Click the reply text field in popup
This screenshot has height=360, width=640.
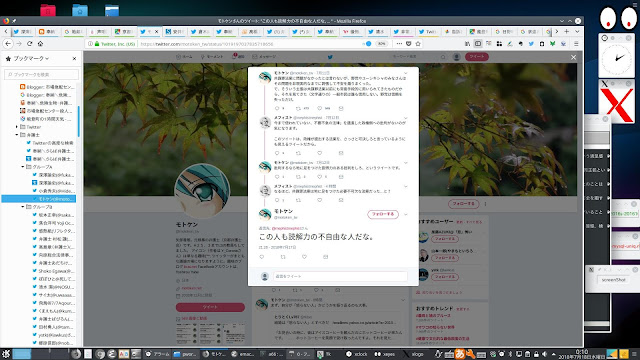pyautogui.click(x=340, y=276)
